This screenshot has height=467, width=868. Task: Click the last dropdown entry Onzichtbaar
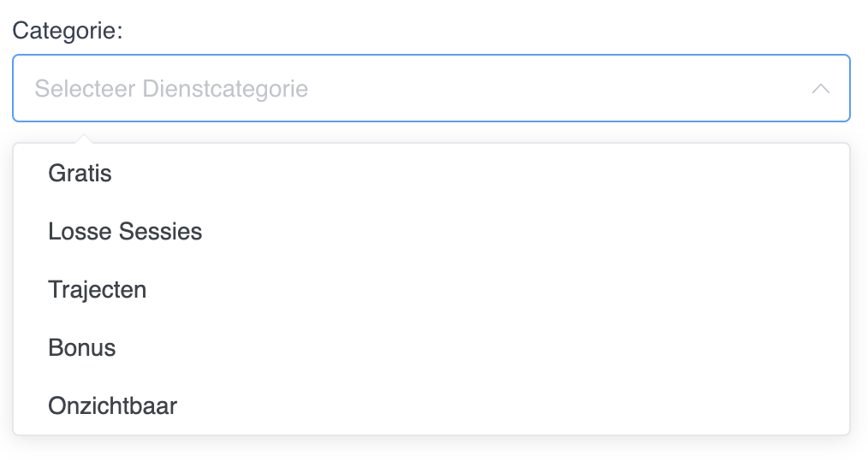(x=112, y=405)
